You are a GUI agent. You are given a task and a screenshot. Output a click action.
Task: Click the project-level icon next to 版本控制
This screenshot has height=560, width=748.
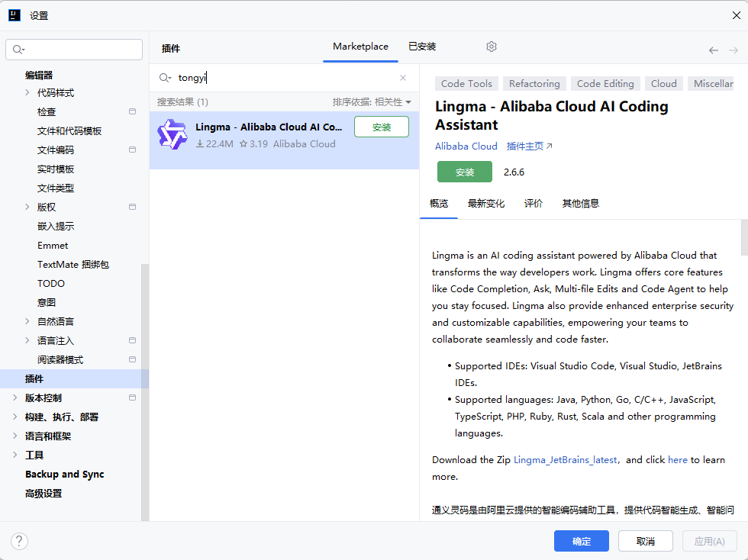[132, 398]
